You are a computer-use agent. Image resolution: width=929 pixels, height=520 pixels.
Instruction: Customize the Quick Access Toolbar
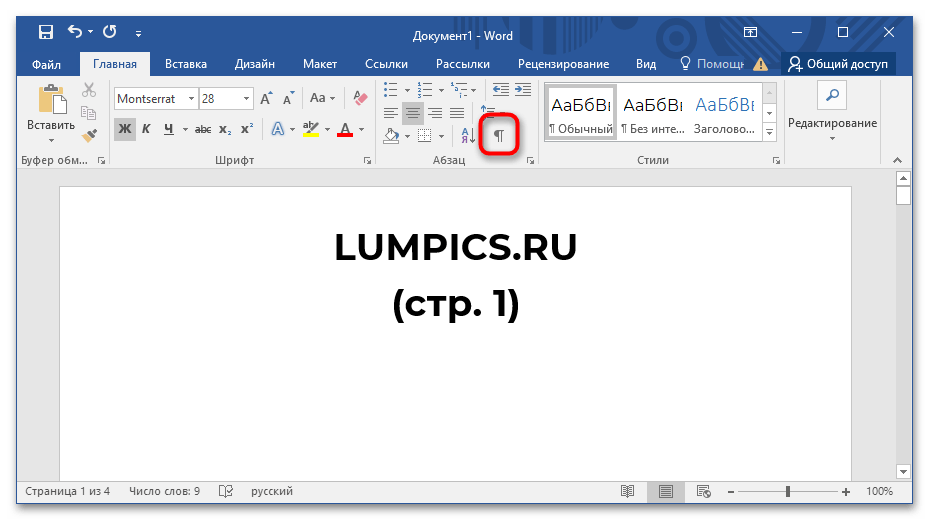(138, 34)
